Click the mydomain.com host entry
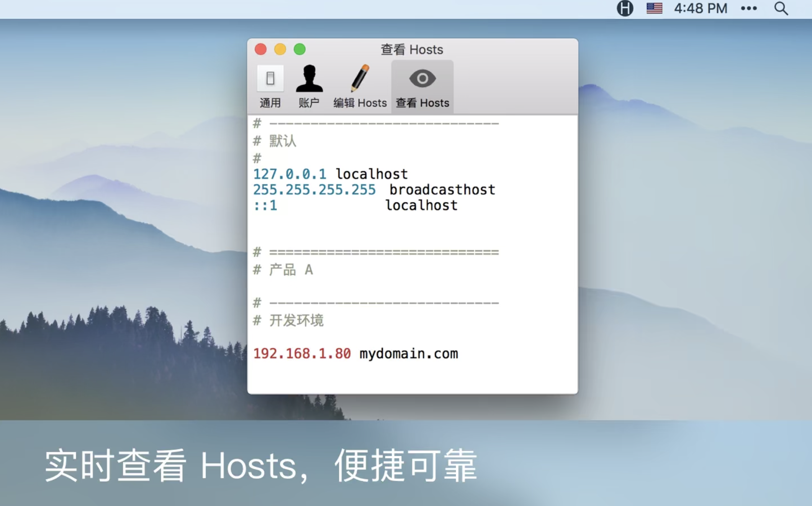The width and height of the screenshot is (812, 506). pos(409,354)
